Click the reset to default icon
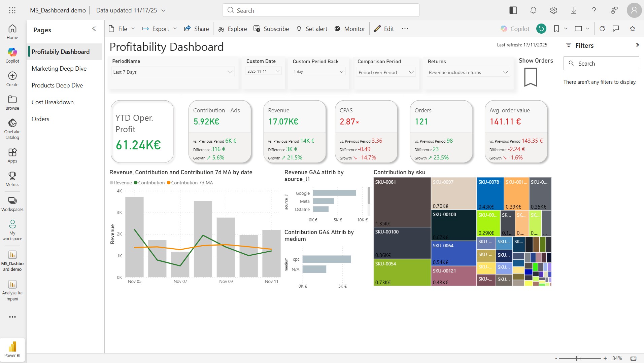 pyautogui.click(x=541, y=29)
